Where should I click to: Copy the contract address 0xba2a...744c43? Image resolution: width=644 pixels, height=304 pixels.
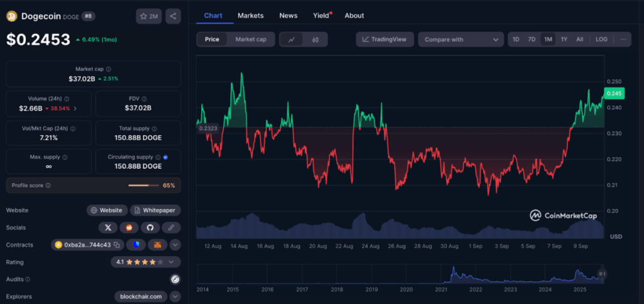coord(116,245)
